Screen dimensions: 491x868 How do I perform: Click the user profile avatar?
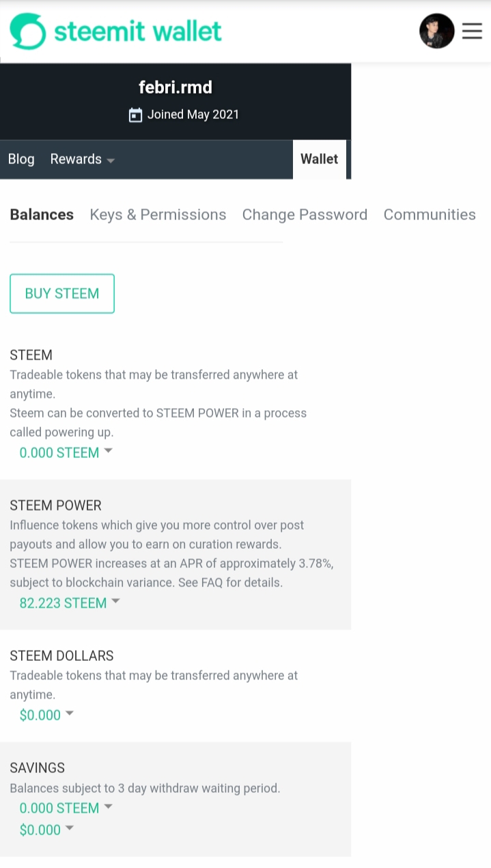436,31
